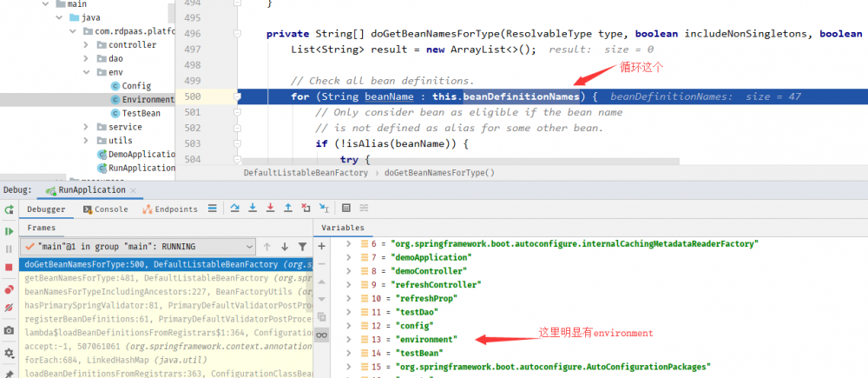This screenshot has height=378, width=868.
Task: Click the Pin Tab icon
Action: tap(9, 374)
